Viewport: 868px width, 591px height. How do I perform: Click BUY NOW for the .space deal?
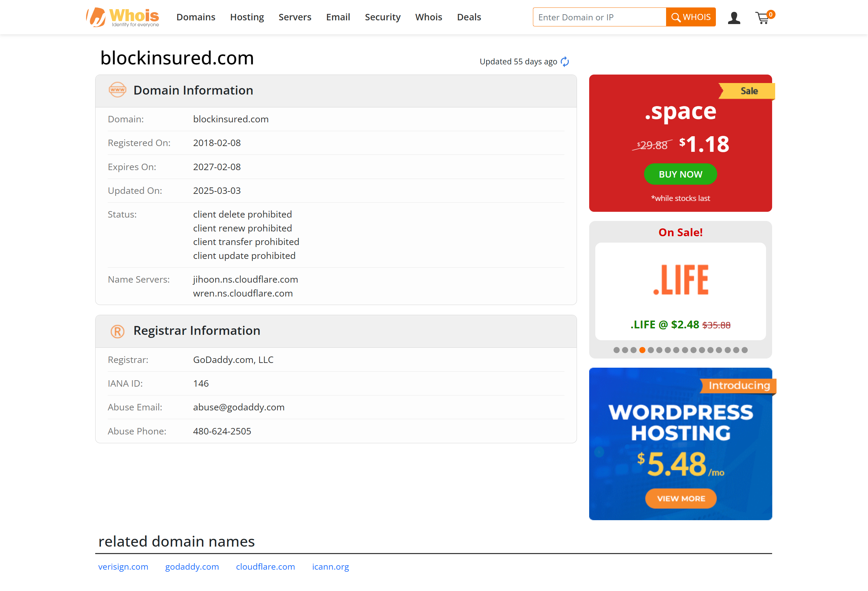680,174
